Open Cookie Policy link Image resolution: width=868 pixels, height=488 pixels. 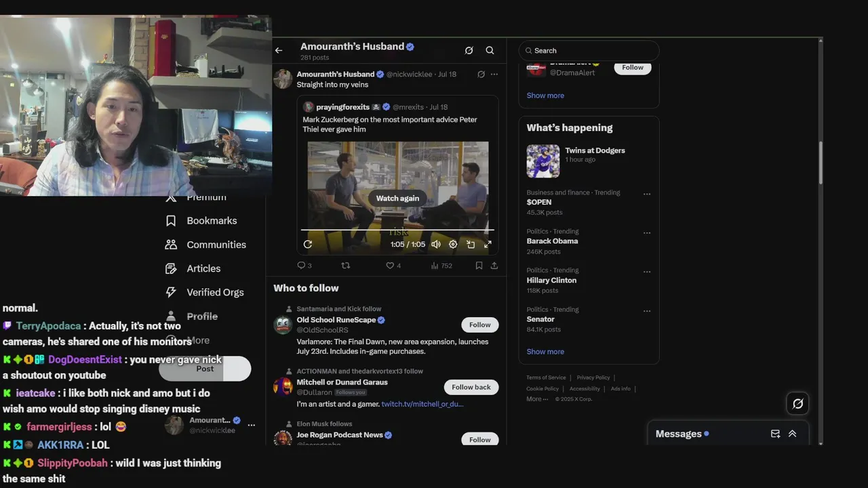pos(542,389)
